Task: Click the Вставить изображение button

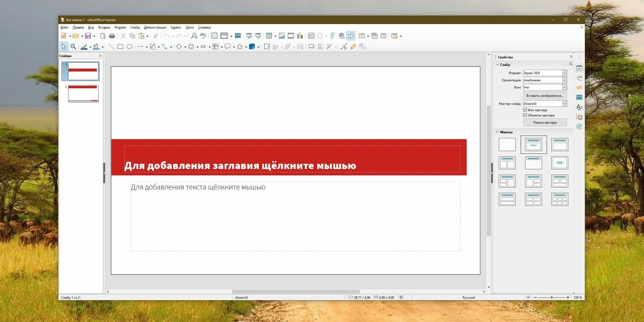Action: (545, 96)
